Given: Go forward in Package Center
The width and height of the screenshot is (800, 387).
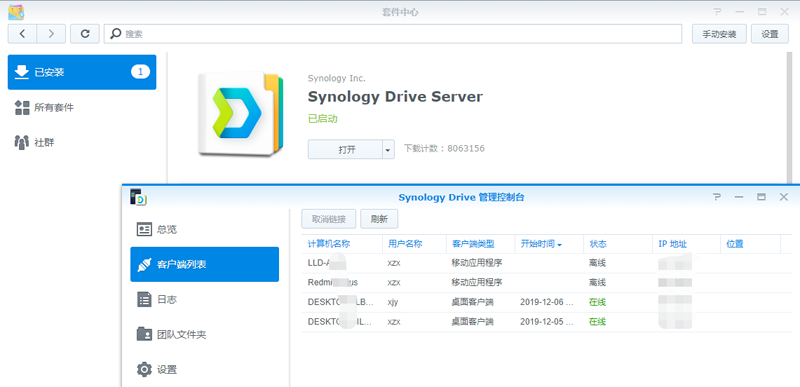Looking at the screenshot, I should point(51,34).
